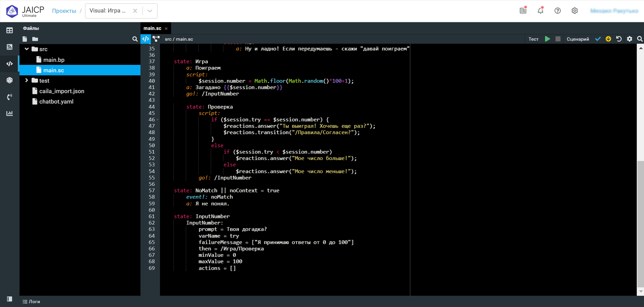Select main.sc file in tree

click(80, 70)
